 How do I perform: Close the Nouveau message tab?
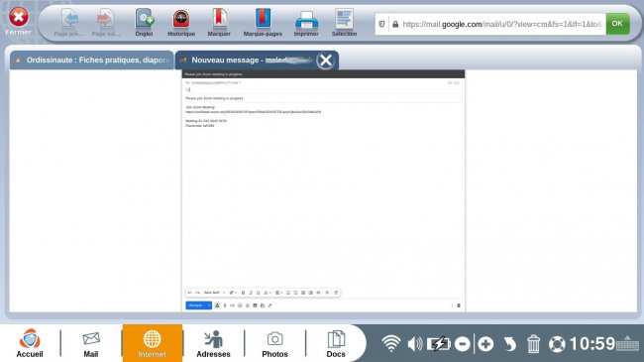pyautogui.click(x=326, y=60)
